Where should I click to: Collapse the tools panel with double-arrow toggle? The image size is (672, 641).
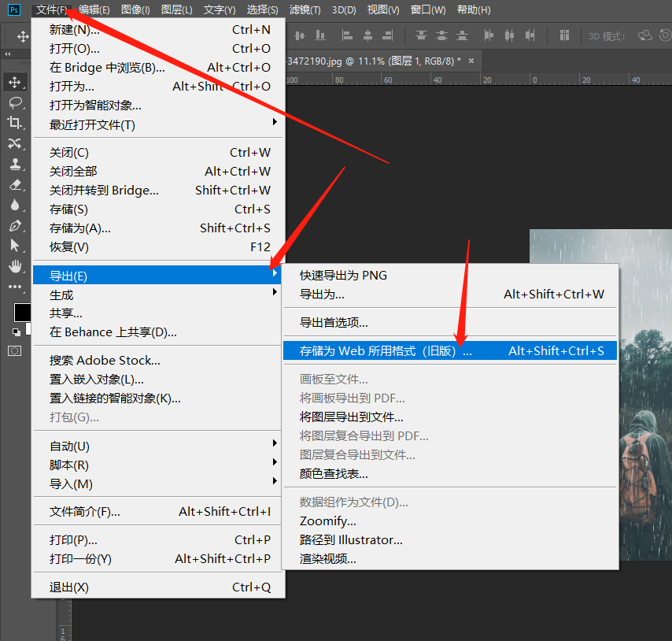click(8, 53)
